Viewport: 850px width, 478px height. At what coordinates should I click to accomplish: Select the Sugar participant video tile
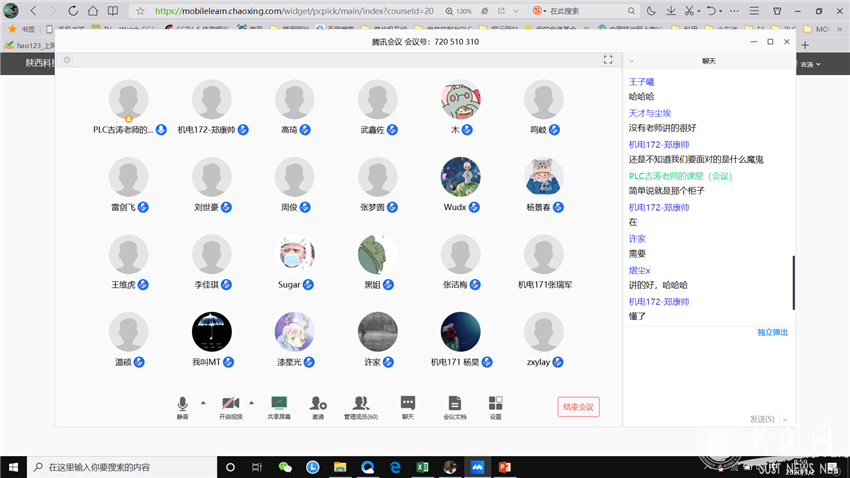point(294,255)
